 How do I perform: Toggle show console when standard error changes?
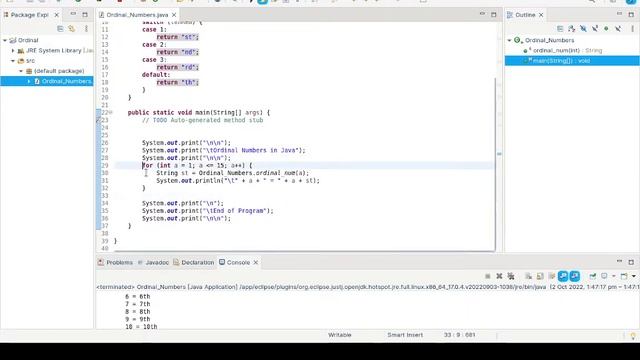click(x=575, y=276)
